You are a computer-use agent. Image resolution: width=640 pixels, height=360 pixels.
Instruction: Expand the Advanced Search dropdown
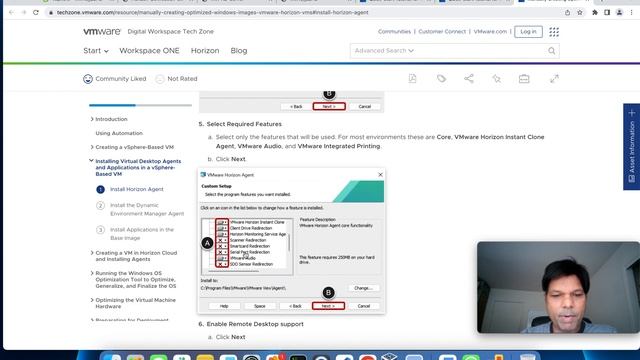pyautogui.click(x=384, y=51)
